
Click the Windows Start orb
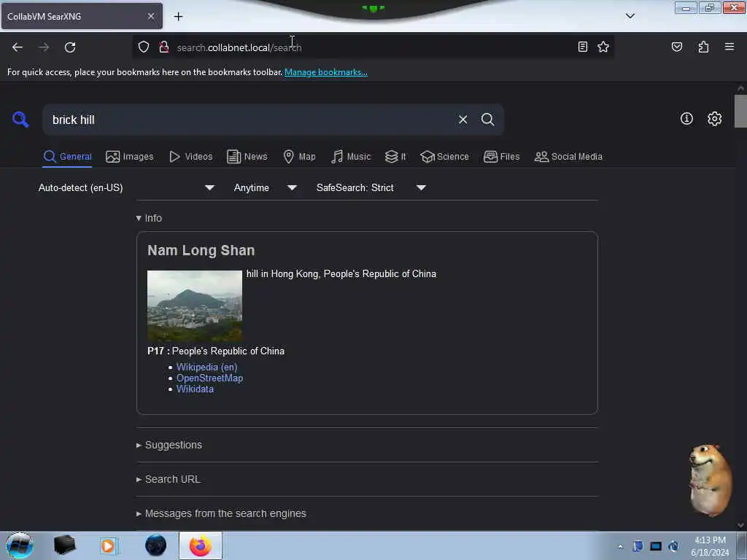(20, 545)
